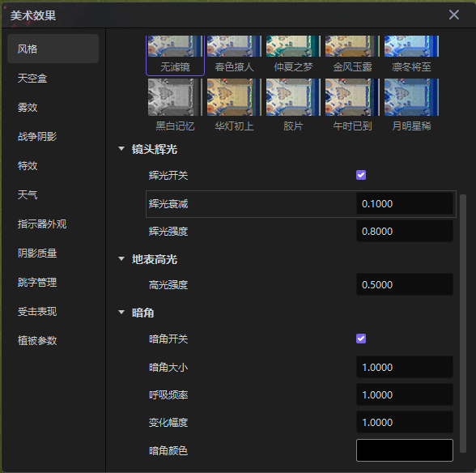Choose the 华灯初上 filter preset

(x=234, y=104)
